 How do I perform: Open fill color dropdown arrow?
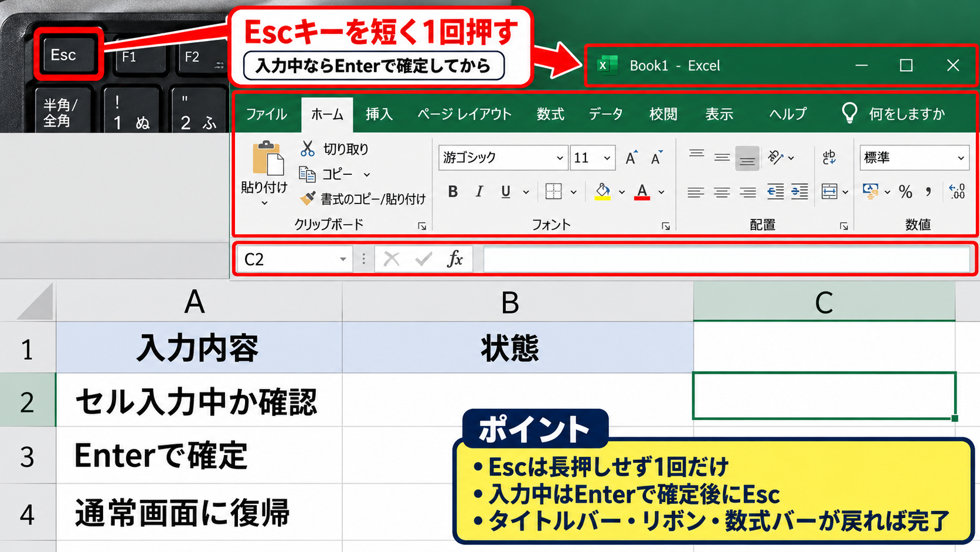tap(621, 192)
